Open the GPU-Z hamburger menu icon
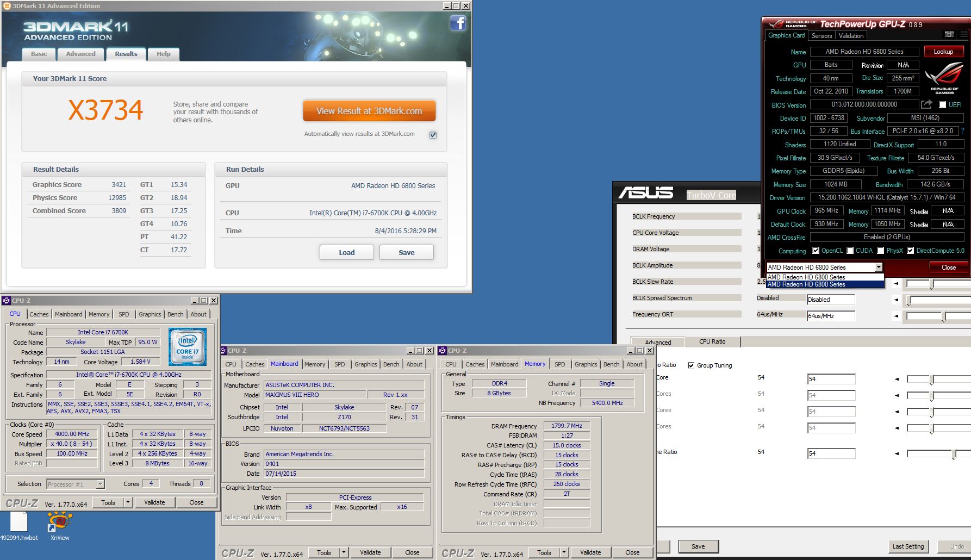Image resolution: width=971 pixels, height=560 pixels. (x=964, y=34)
